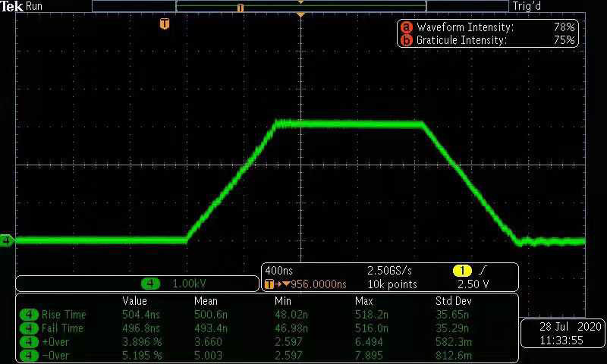Click the 2.50GS/s sample rate readout
The height and width of the screenshot is (364, 607).
(x=389, y=271)
